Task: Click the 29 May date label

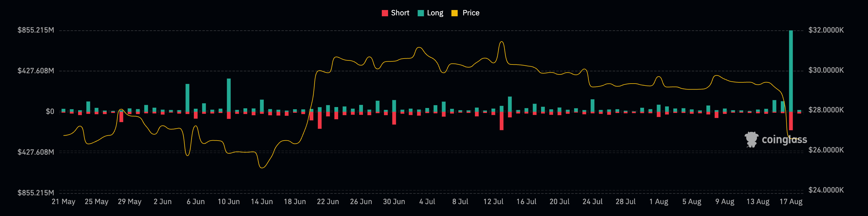Action: click(129, 202)
